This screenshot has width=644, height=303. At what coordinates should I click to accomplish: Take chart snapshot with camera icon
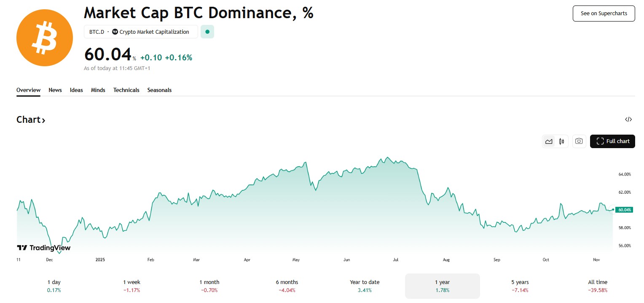pos(579,141)
